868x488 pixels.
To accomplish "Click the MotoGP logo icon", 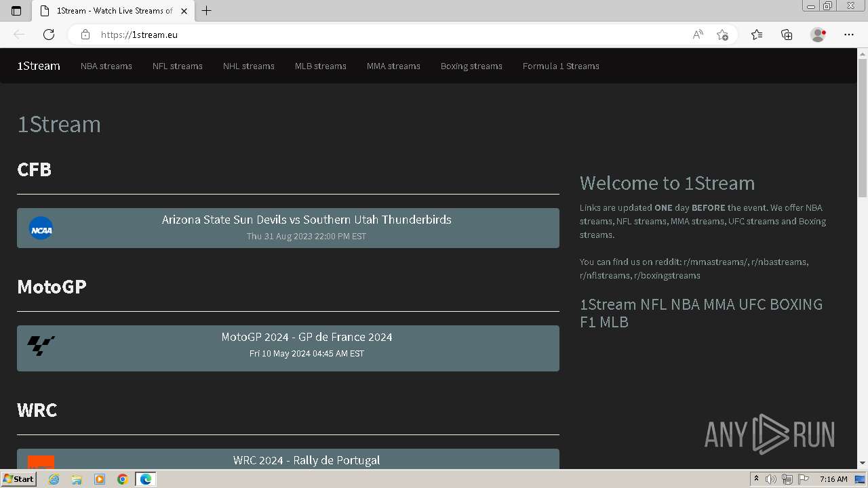I will 41,346.
